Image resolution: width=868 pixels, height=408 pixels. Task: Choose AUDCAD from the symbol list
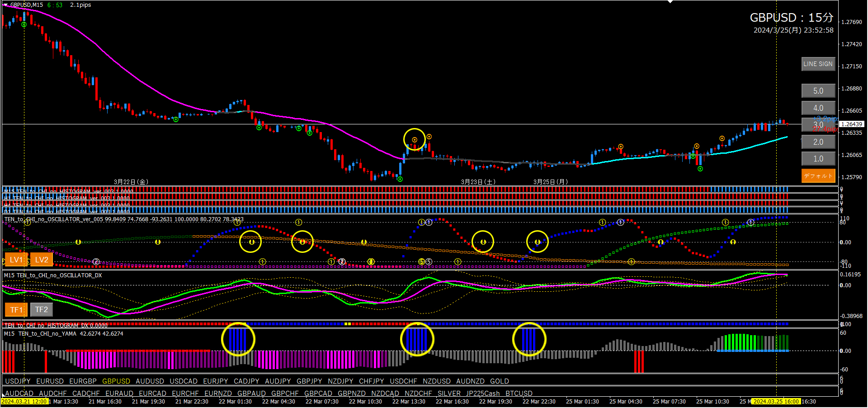pos(19,394)
